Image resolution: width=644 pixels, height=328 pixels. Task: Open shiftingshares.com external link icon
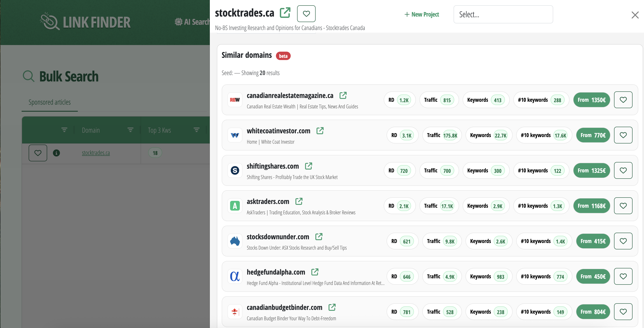pos(309,166)
